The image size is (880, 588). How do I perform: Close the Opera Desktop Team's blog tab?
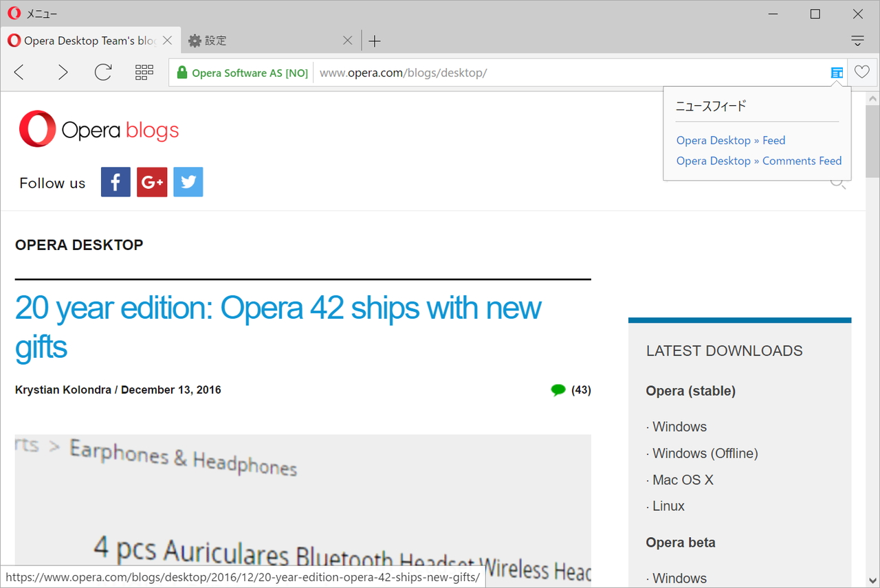(167, 41)
